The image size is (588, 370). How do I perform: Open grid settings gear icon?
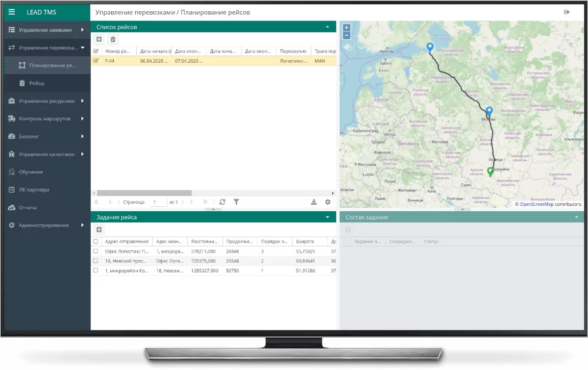click(x=328, y=202)
